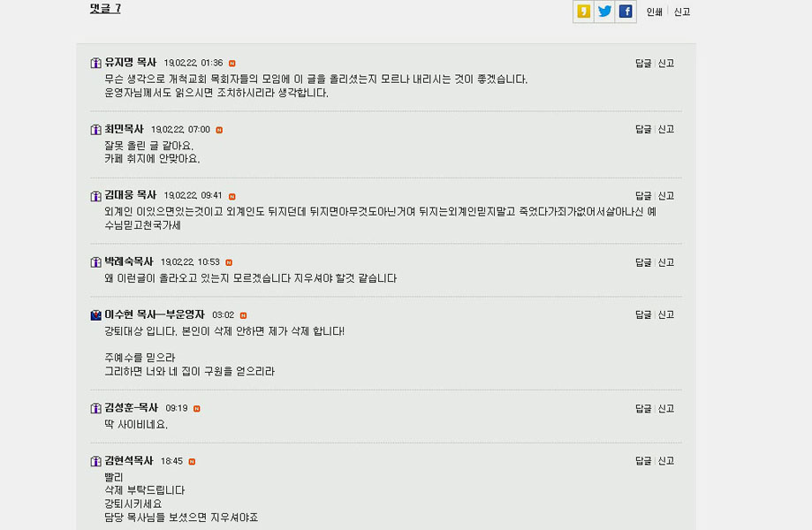Screen dimensions: 812x530
Task: Report 최민목사's comment with 신고
Action: point(666,129)
